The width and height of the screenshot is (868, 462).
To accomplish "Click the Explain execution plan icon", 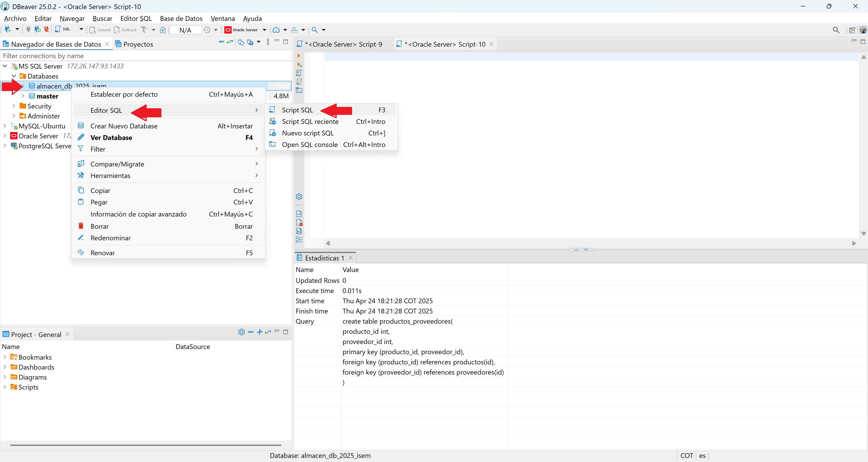I will (299, 81).
